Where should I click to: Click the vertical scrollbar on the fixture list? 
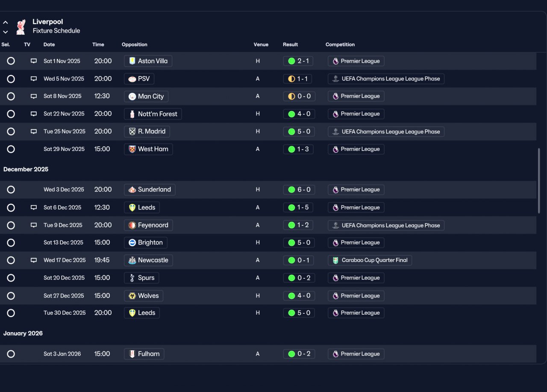539,181
